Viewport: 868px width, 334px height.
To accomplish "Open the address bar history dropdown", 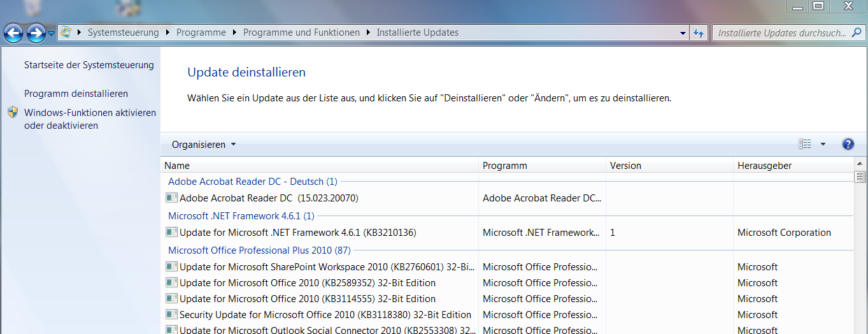I will click(x=683, y=33).
